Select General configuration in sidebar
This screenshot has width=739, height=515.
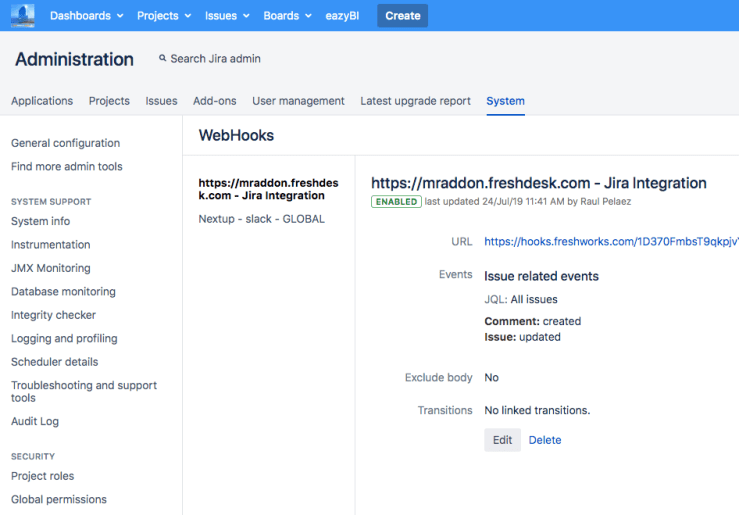tap(65, 143)
